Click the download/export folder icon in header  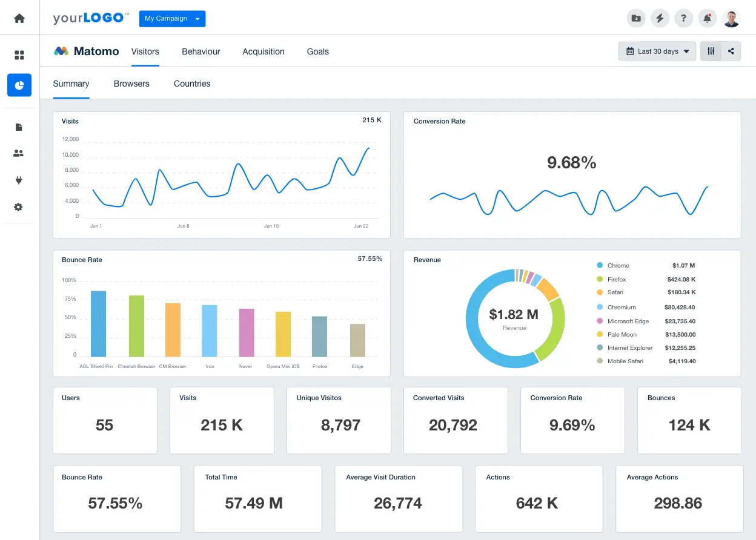[636, 18]
